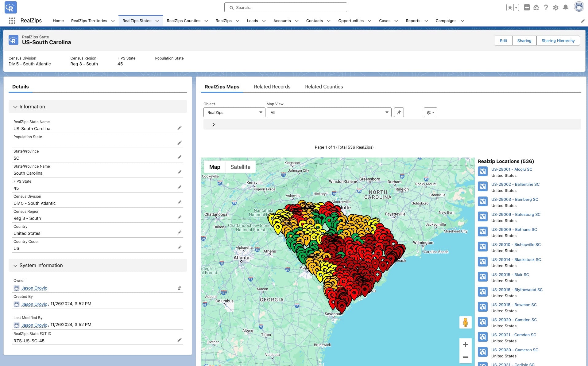The image size is (588, 366).
Task: Open the Leads tab dropdown arrow
Action: click(264, 21)
